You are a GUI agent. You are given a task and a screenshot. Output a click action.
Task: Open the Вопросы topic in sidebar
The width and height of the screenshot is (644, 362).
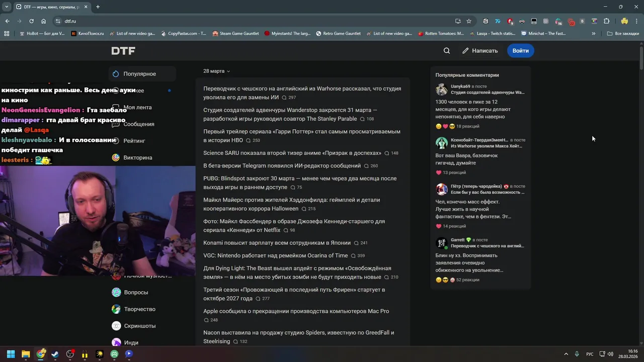(x=136, y=292)
